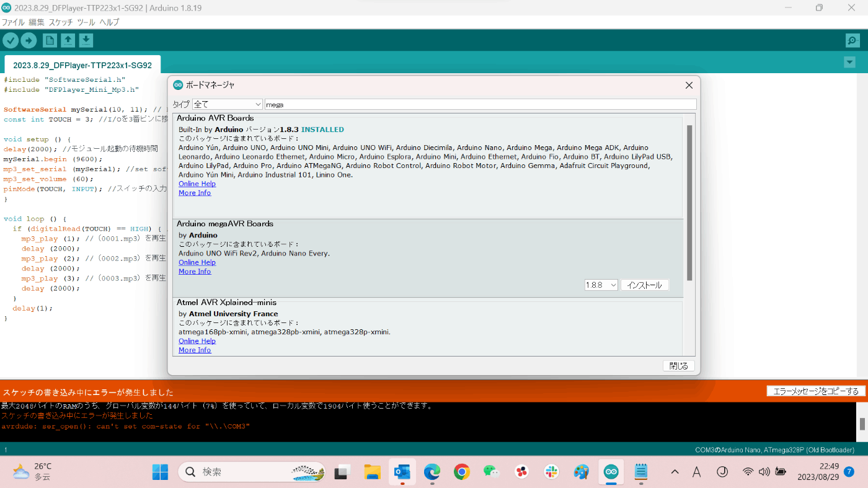868x488 pixels.
Task: Open a sketch with the Open icon
Action: click(x=68, y=40)
